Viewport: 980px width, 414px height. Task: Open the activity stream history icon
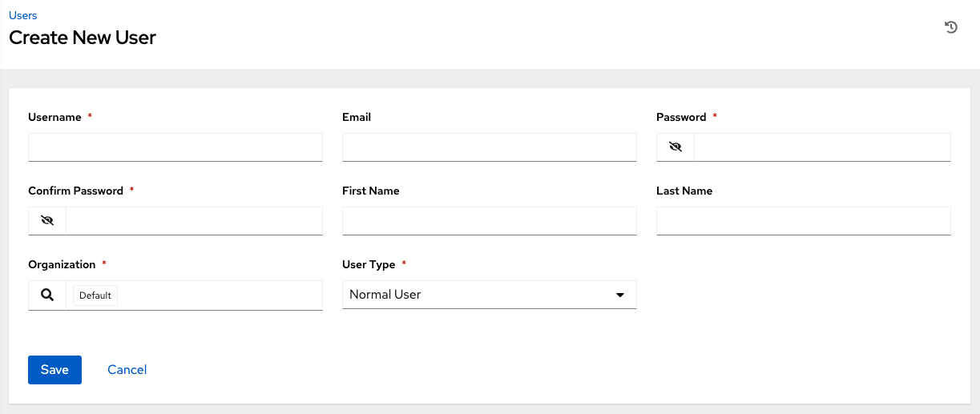tap(950, 27)
